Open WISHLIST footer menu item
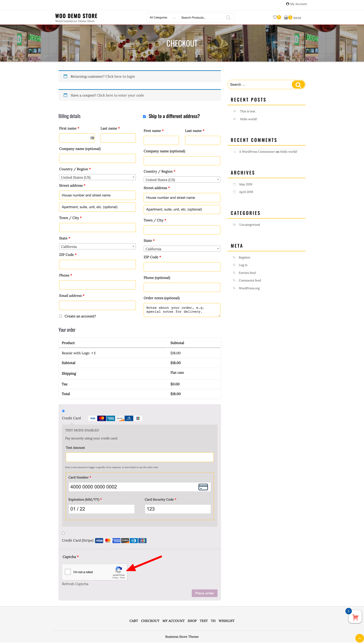364x643 pixels. click(x=227, y=621)
